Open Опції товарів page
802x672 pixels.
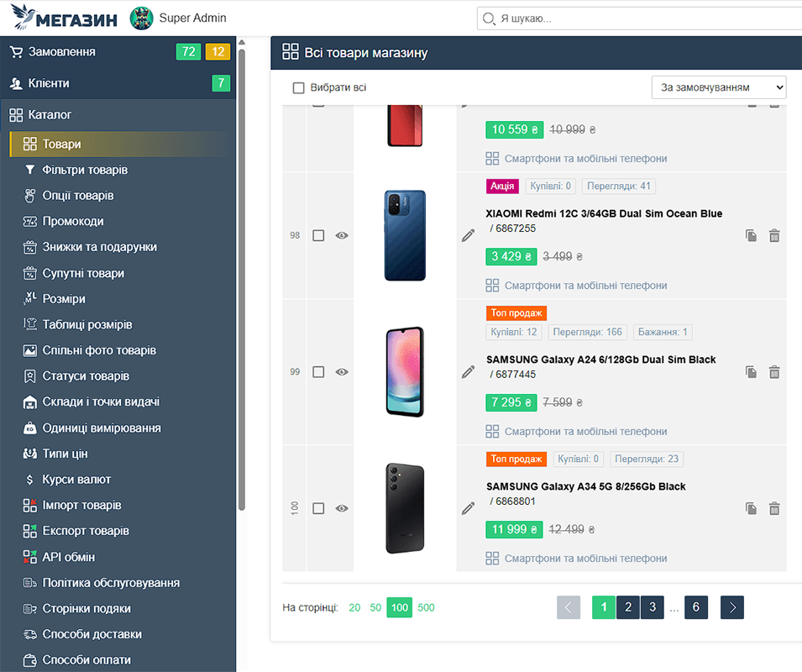[x=78, y=196]
